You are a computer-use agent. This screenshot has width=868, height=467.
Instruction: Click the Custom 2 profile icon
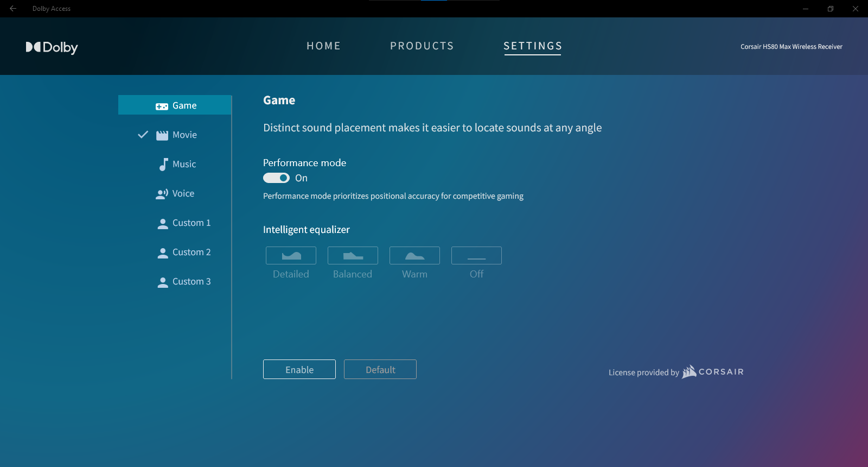click(163, 253)
